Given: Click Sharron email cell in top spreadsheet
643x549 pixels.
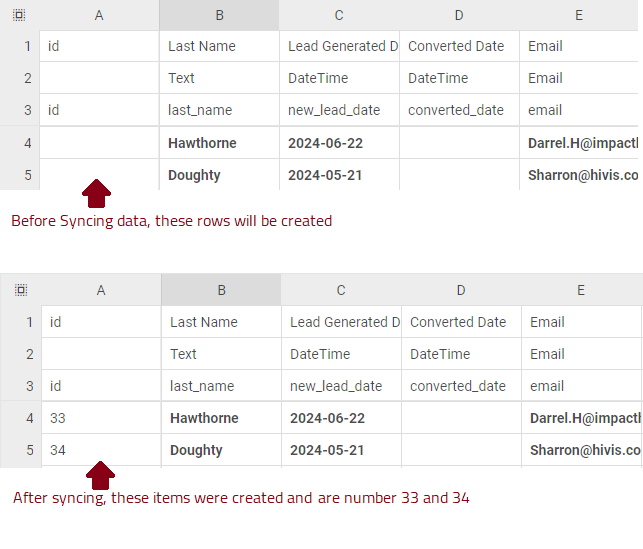Looking at the screenshot, I should (579, 175).
